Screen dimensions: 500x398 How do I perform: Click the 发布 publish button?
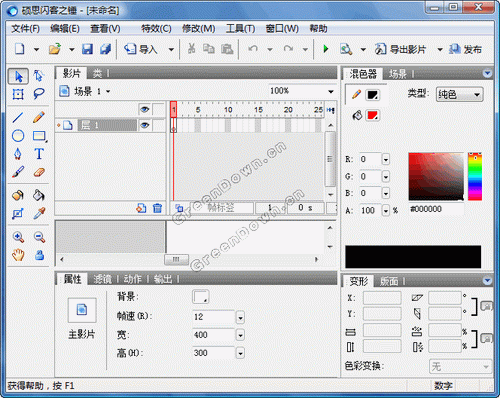click(465, 49)
